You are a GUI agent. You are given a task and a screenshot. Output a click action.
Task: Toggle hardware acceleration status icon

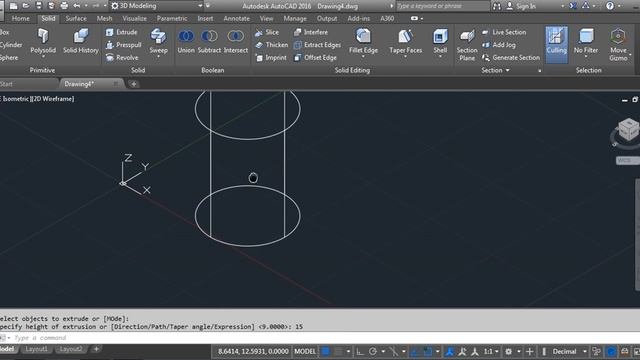[611, 351]
